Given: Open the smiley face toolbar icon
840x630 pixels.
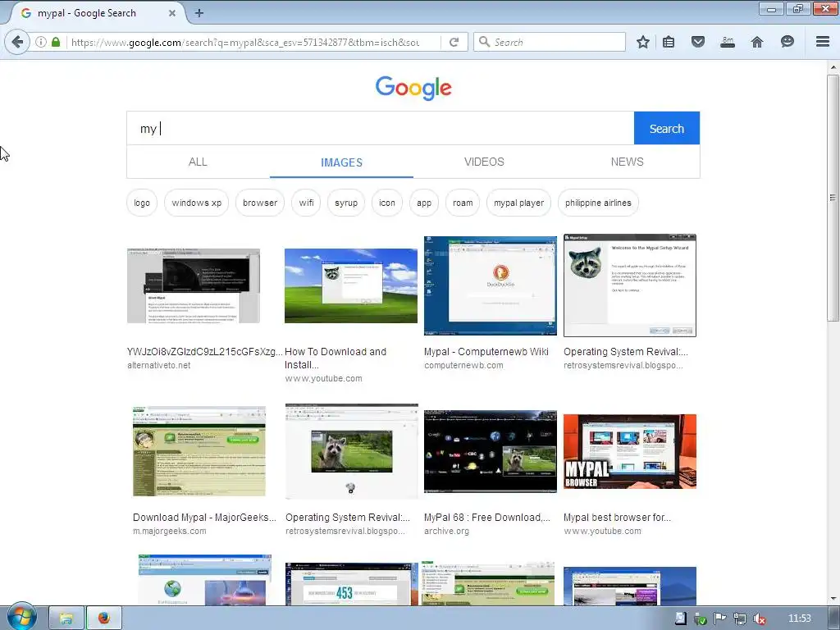Looking at the screenshot, I should coord(787,42).
